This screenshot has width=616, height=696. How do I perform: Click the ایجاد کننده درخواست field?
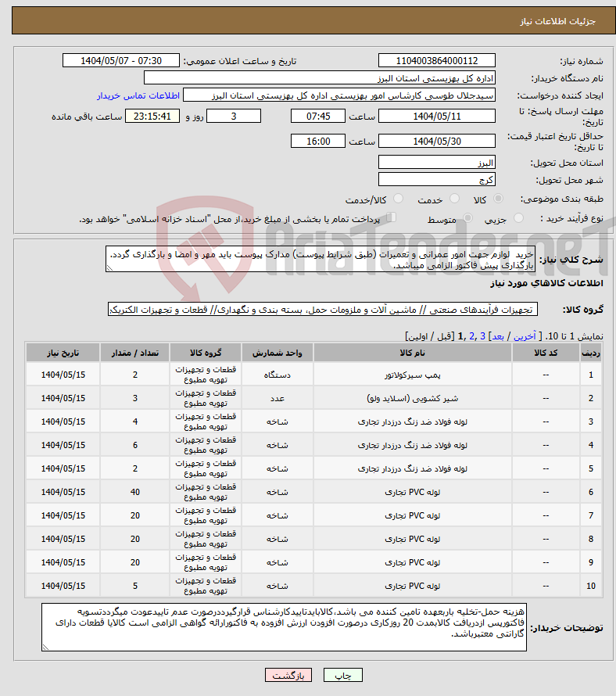click(x=339, y=95)
